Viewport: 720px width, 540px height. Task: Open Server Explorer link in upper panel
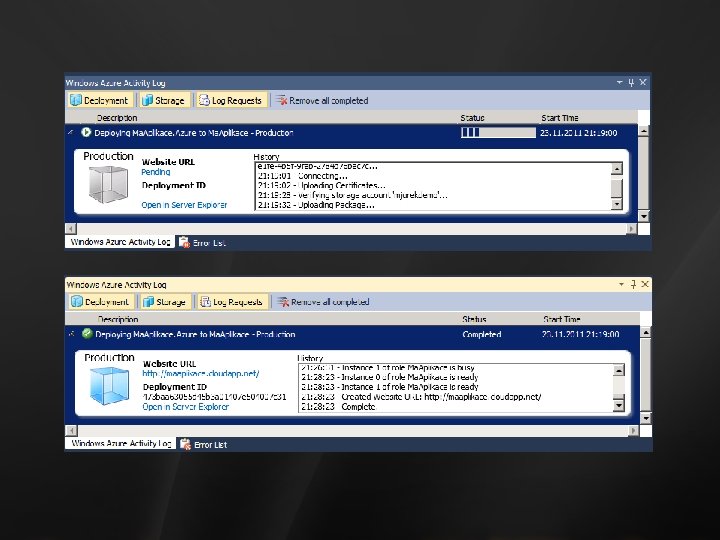[184, 205]
